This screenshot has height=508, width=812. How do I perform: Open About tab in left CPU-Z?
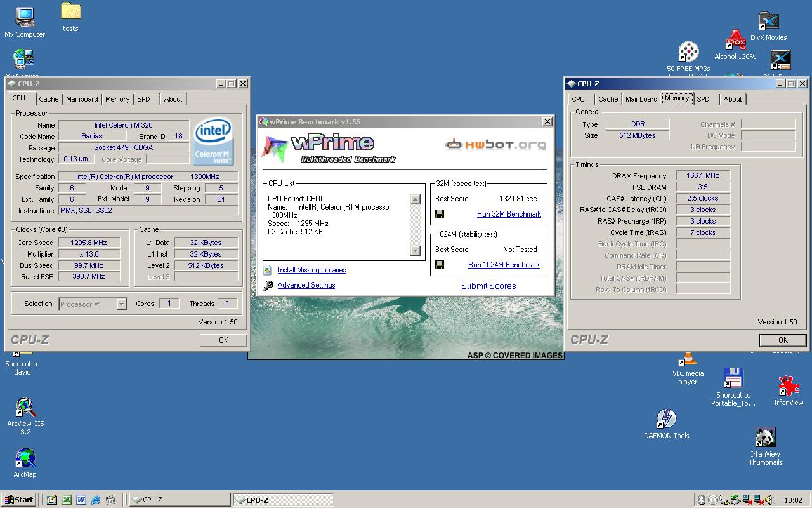tap(173, 99)
